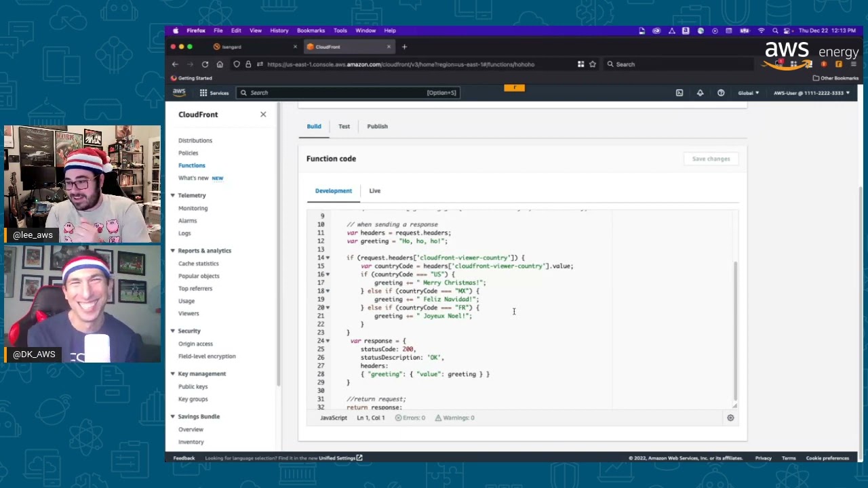Click the warnings count status icon
The image size is (868, 488).
438,418
